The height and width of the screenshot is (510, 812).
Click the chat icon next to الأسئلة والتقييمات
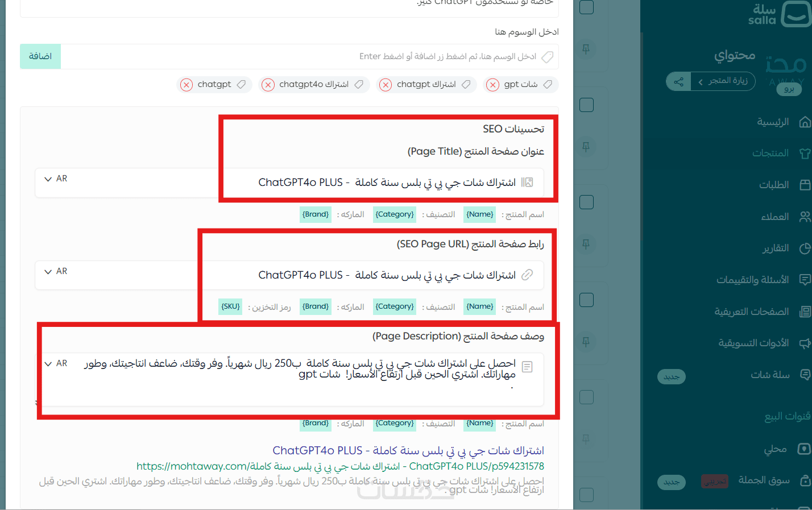pos(805,280)
